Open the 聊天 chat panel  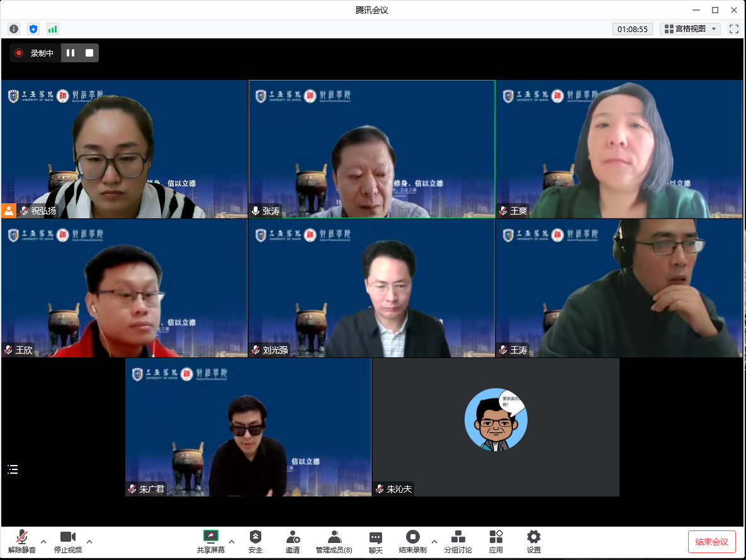coord(376,541)
